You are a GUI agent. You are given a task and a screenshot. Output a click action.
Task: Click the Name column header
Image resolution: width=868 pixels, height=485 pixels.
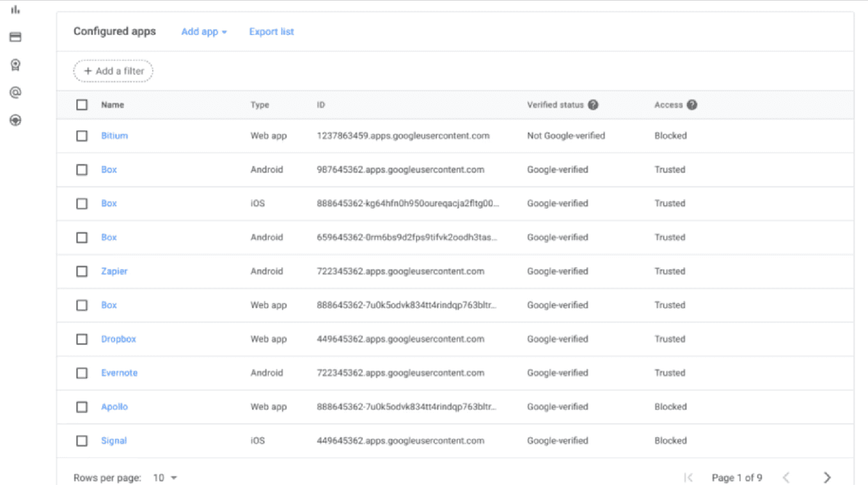[x=113, y=105]
